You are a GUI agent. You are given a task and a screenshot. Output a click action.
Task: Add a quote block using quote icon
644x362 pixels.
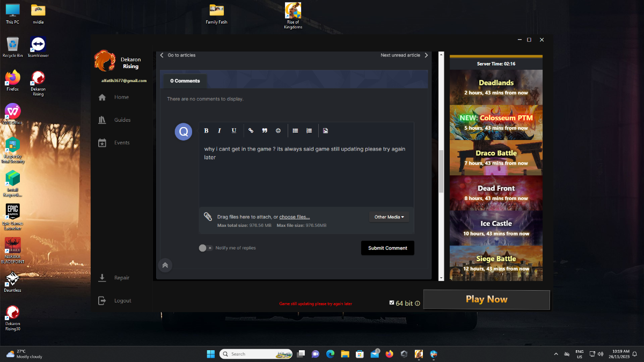coord(265,131)
